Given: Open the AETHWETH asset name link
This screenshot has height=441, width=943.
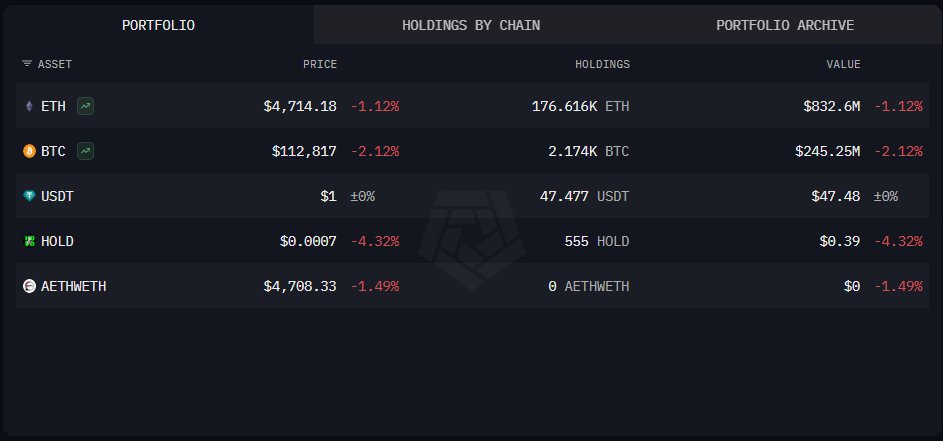Looking at the screenshot, I should 73,286.
